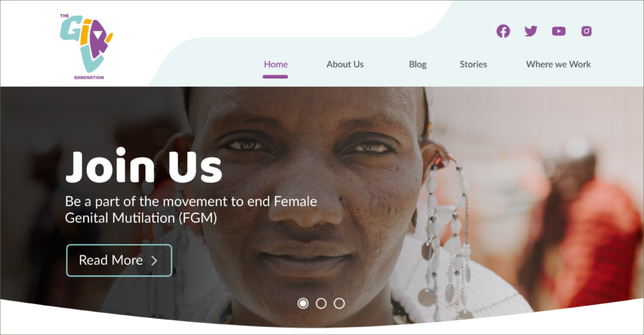Click the Read More button
The height and width of the screenshot is (335, 644).
[119, 260]
